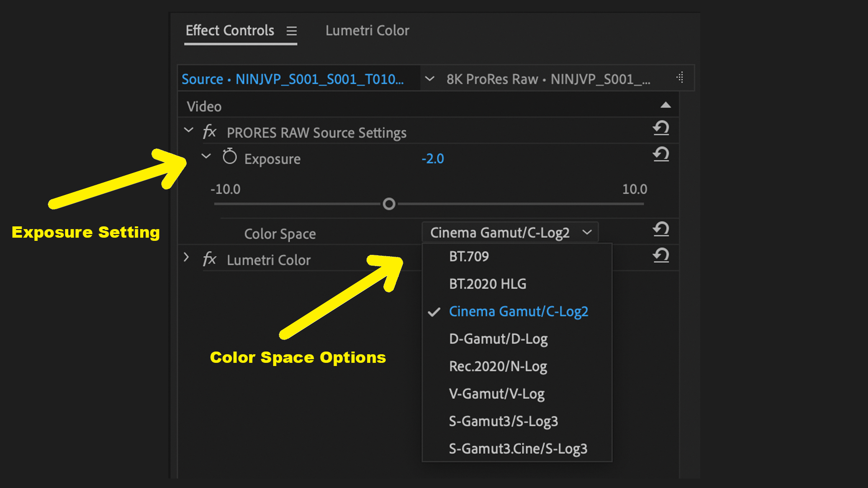868x488 pixels.
Task: Click the timeline view toggle icon
Action: point(680,78)
